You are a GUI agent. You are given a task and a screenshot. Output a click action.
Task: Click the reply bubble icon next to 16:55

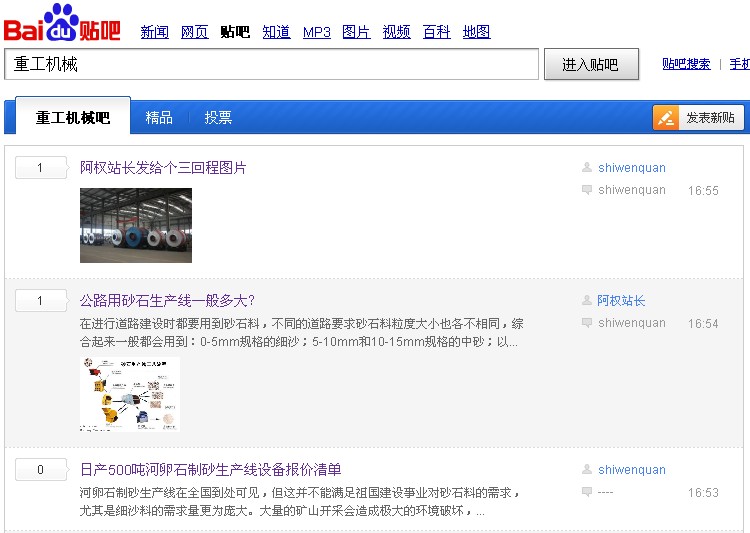pos(586,190)
